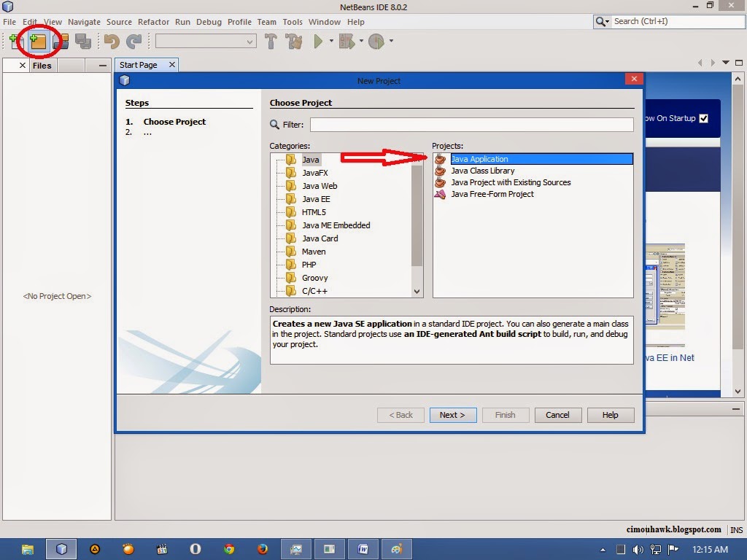Open the Debug Project dropdown arrow

(361, 42)
